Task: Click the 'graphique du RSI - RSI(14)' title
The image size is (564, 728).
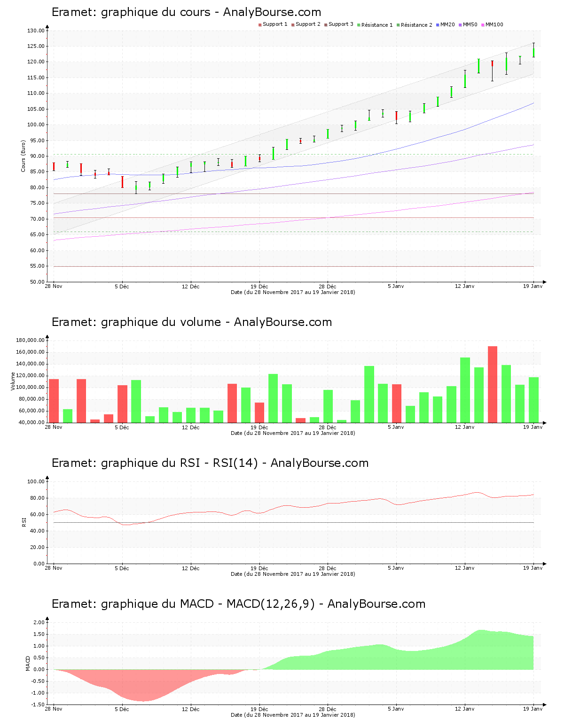Action: tap(210, 463)
